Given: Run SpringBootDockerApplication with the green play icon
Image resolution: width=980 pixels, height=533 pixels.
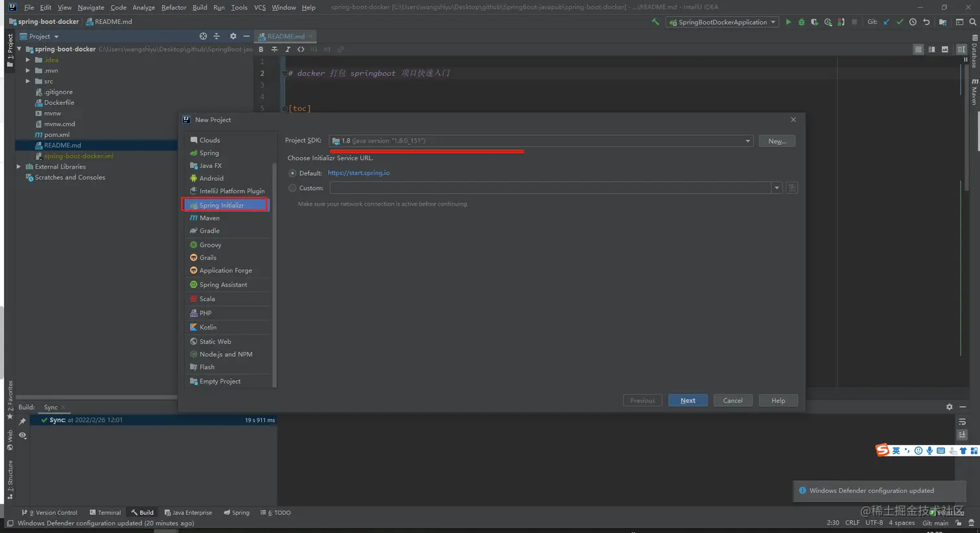Looking at the screenshot, I should click(788, 22).
